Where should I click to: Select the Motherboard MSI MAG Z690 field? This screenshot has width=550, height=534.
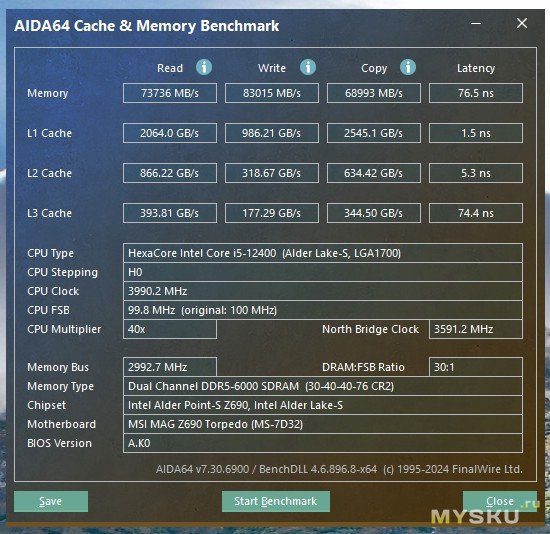[x=323, y=424]
